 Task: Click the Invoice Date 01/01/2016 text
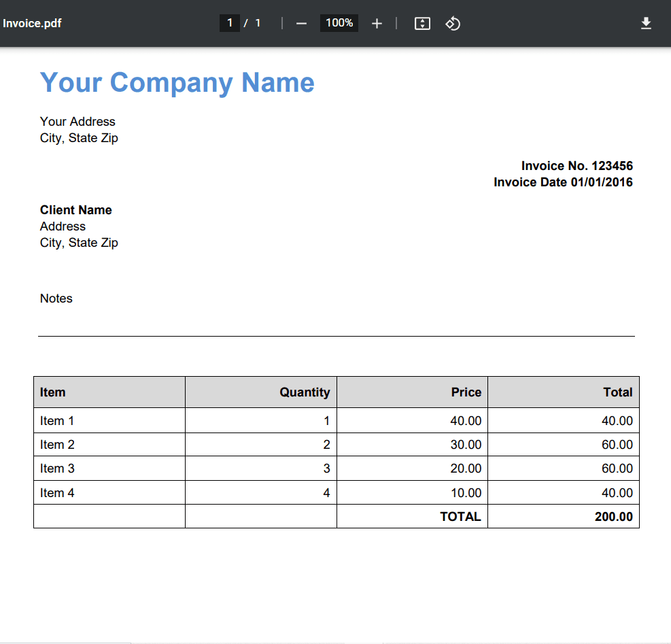tap(563, 182)
